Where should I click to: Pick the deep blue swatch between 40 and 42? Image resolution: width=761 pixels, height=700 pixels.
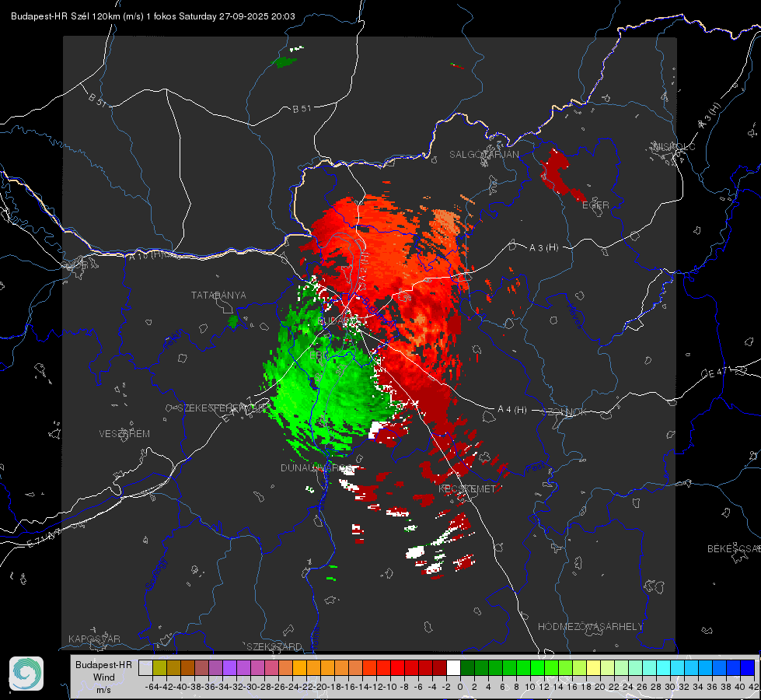point(748,668)
